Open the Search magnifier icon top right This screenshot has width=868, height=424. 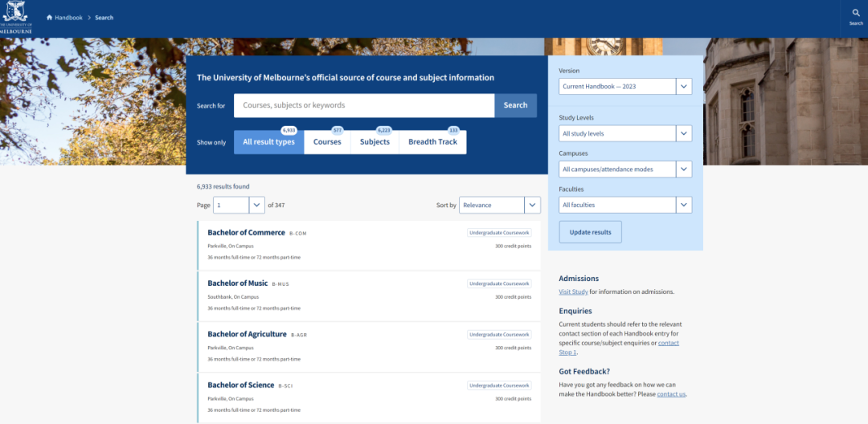(856, 13)
